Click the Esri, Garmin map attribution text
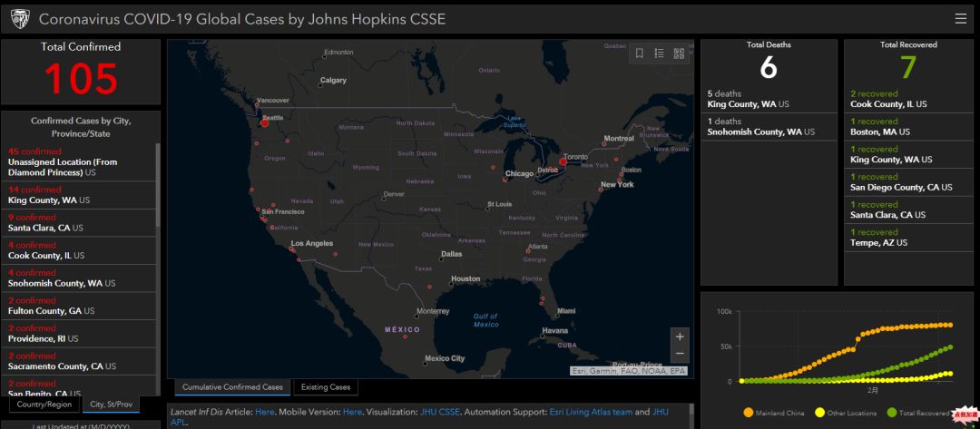Viewport: 980px width, 429px height. coord(628,371)
